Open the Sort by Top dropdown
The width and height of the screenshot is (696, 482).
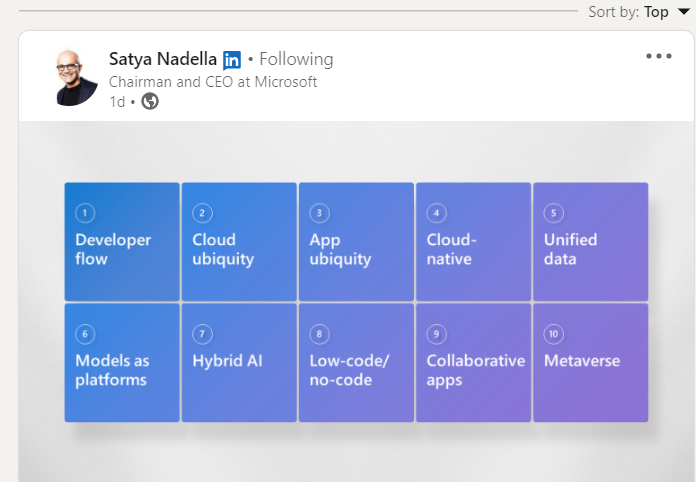(639, 12)
